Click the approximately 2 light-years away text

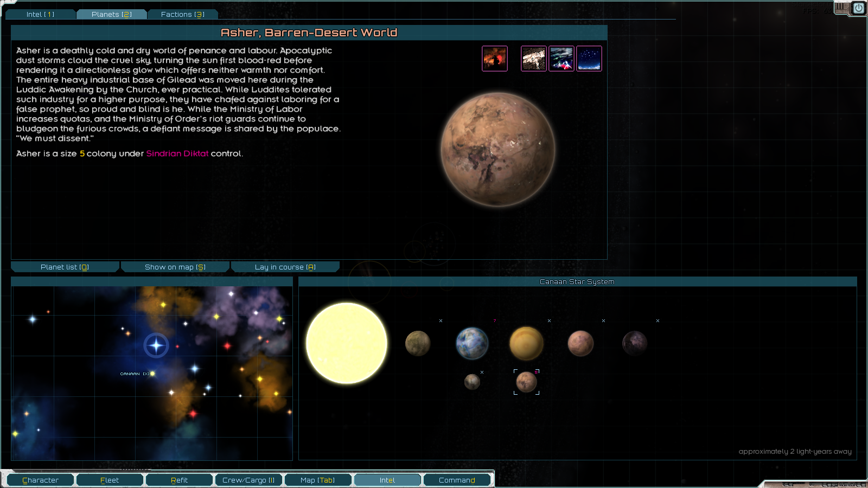pyautogui.click(x=795, y=452)
